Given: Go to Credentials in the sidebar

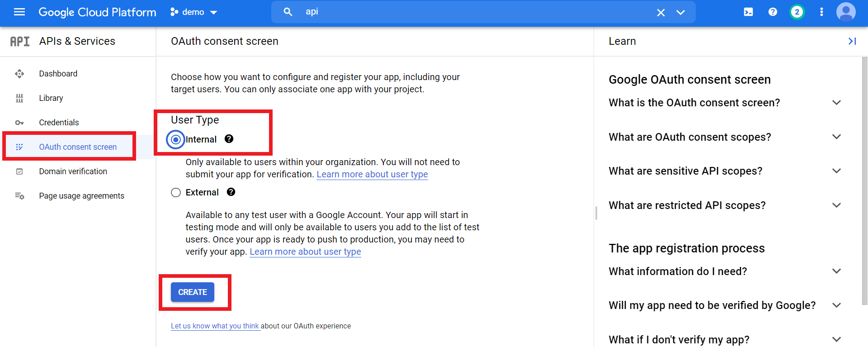Looking at the screenshot, I should click(59, 123).
